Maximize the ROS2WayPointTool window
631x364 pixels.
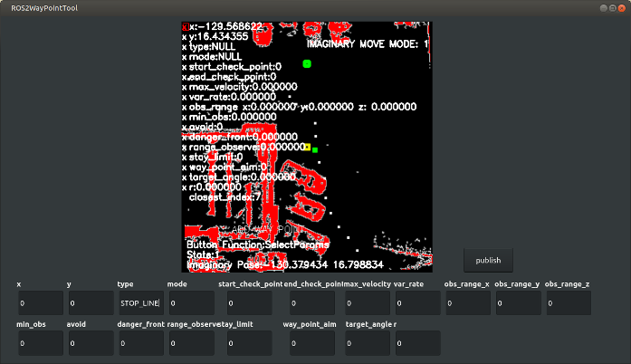coord(613,8)
